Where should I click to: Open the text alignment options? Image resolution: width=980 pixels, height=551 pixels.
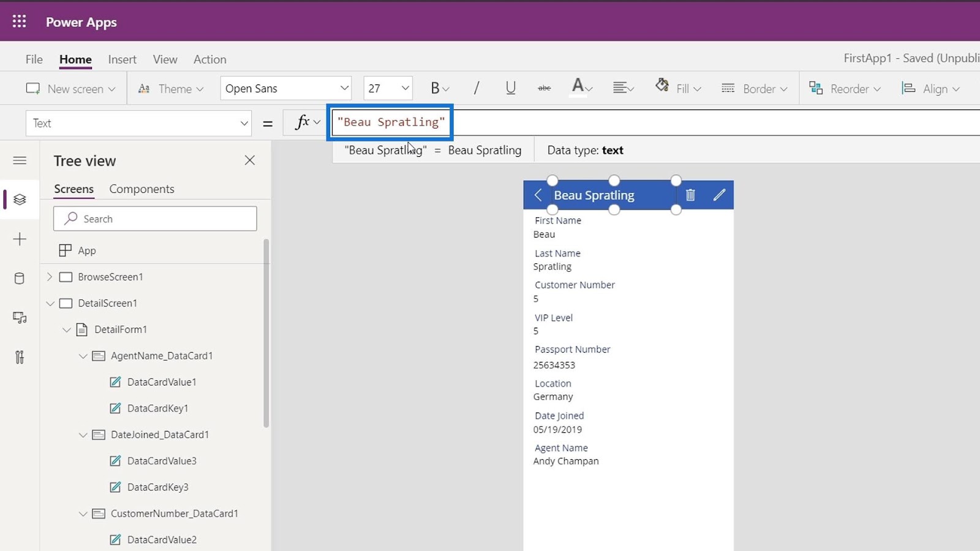tap(623, 88)
